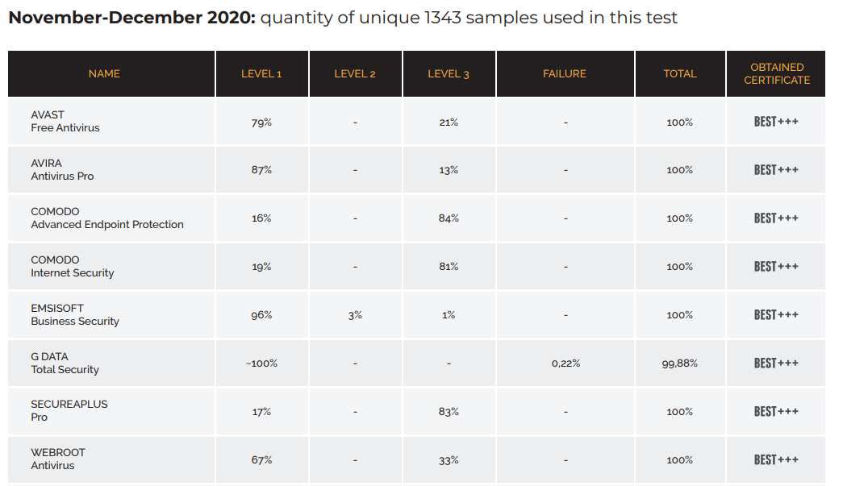
Task: Click the G DATA Total Security name
Action: [65, 363]
